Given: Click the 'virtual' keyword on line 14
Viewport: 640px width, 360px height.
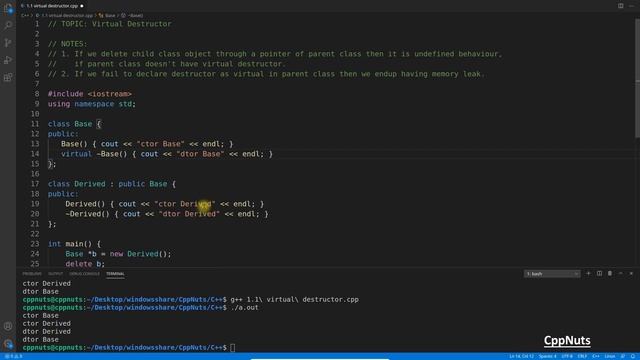Looking at the screenshot, I should 76,154.
